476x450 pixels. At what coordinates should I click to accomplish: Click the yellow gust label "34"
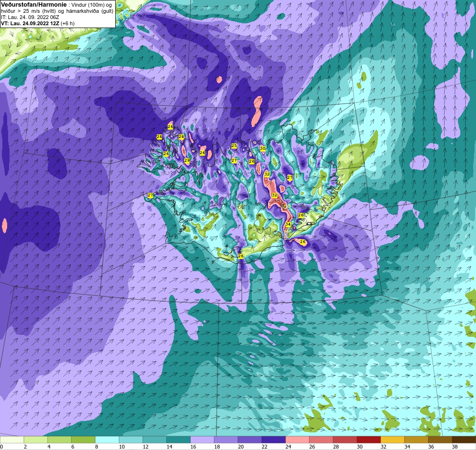point(288,224)
